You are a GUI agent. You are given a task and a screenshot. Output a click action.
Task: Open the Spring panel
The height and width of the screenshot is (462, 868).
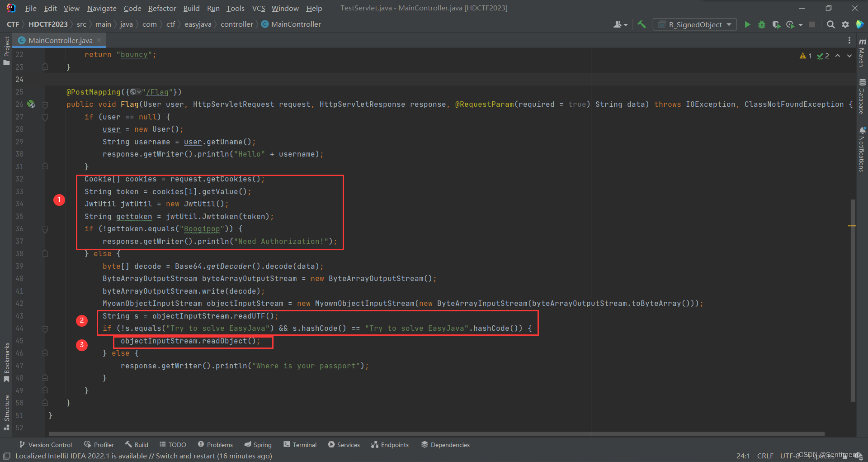click(x=258, y=445)
